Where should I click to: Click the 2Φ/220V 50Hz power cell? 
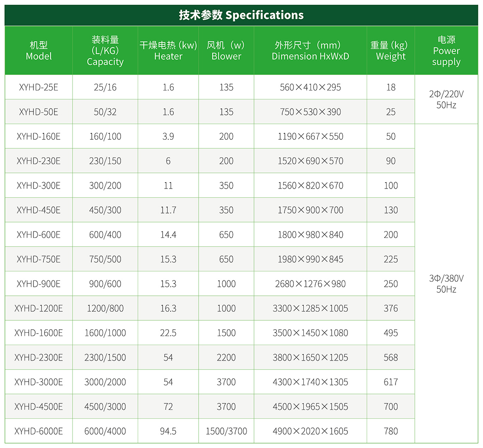click(x=446, y=99)
